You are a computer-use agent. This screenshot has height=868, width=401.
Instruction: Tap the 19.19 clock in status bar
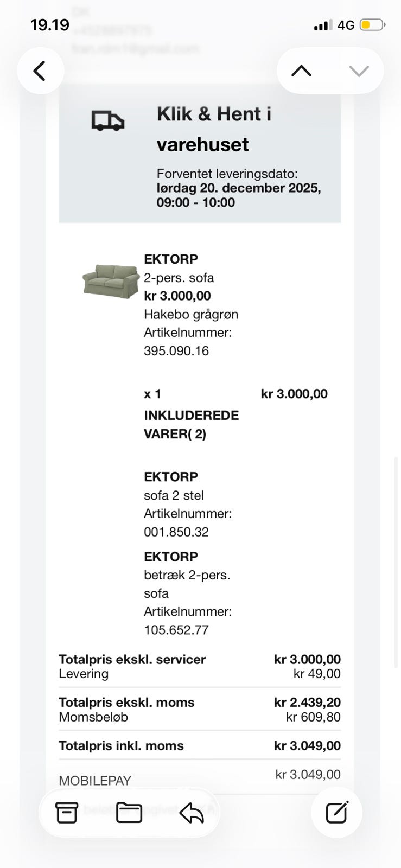[x=50, y=25]
